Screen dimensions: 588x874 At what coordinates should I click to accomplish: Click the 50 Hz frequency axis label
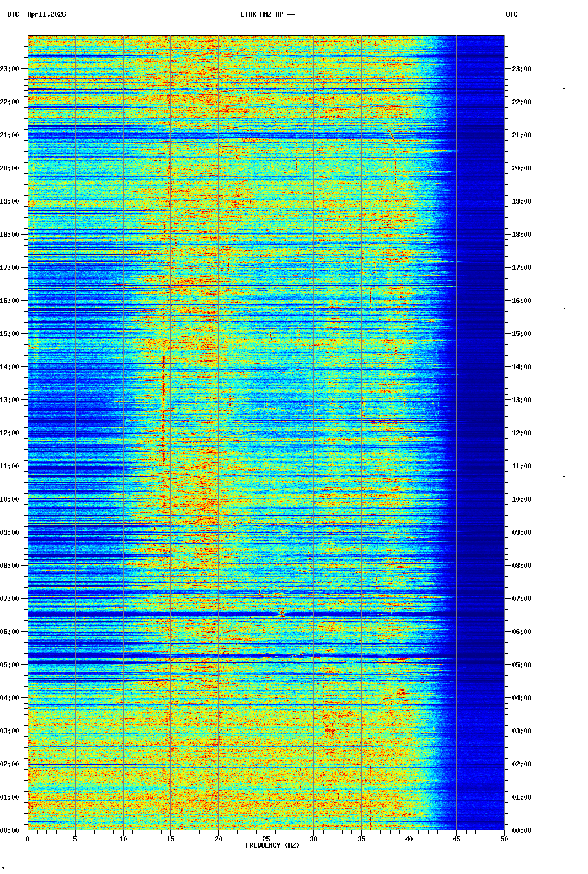point(504,839)
